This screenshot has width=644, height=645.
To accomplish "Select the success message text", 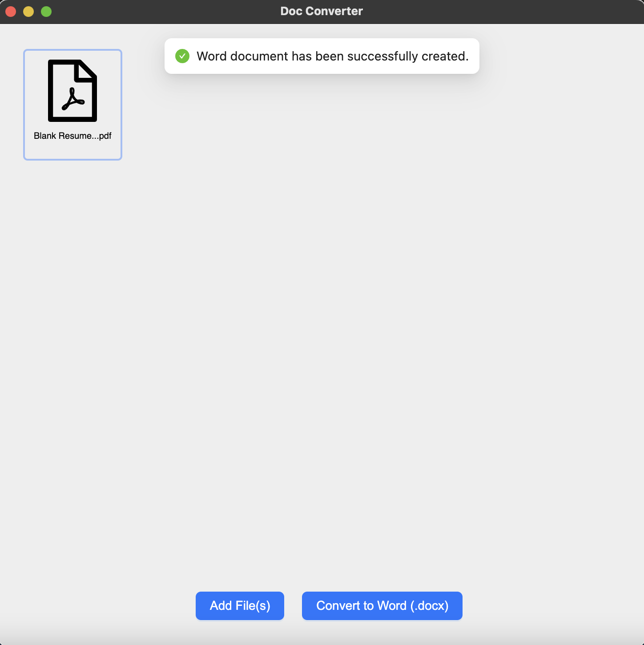I will pyautogui.click(x=333, y=56).
